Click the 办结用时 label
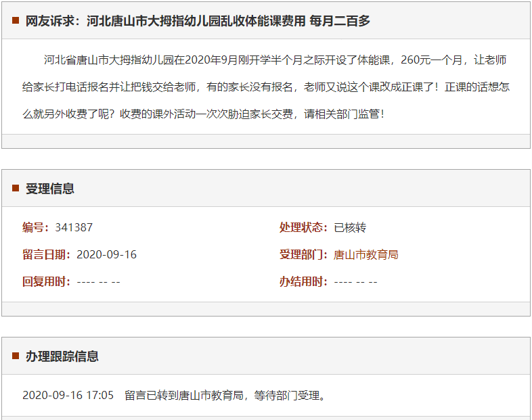 pos(304,282)
